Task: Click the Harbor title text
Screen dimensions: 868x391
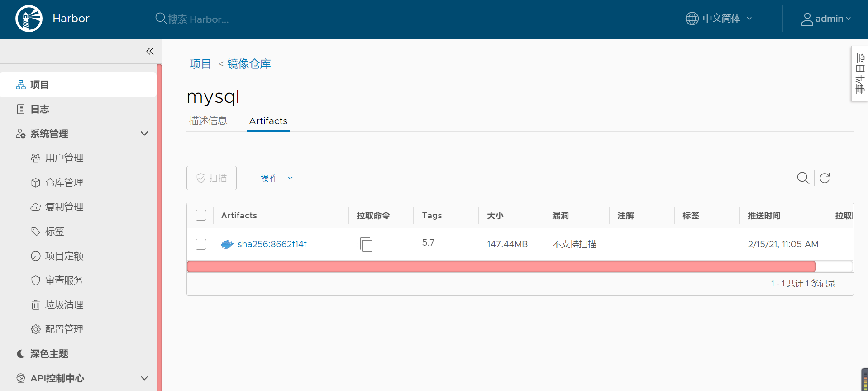Action: 71,19
